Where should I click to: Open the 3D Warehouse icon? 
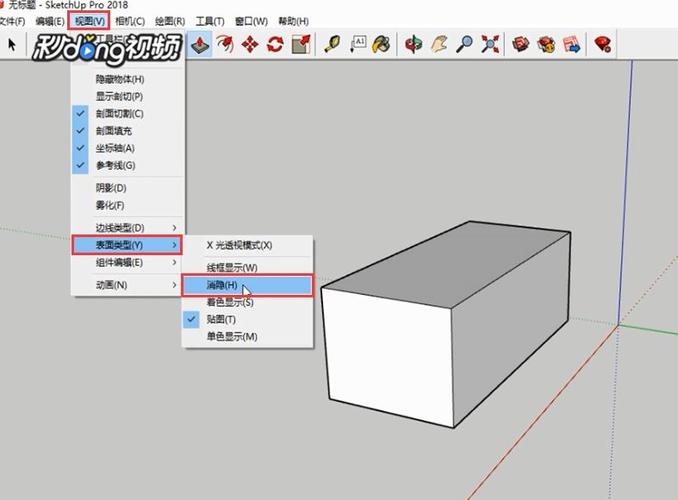tap(521, 44)
